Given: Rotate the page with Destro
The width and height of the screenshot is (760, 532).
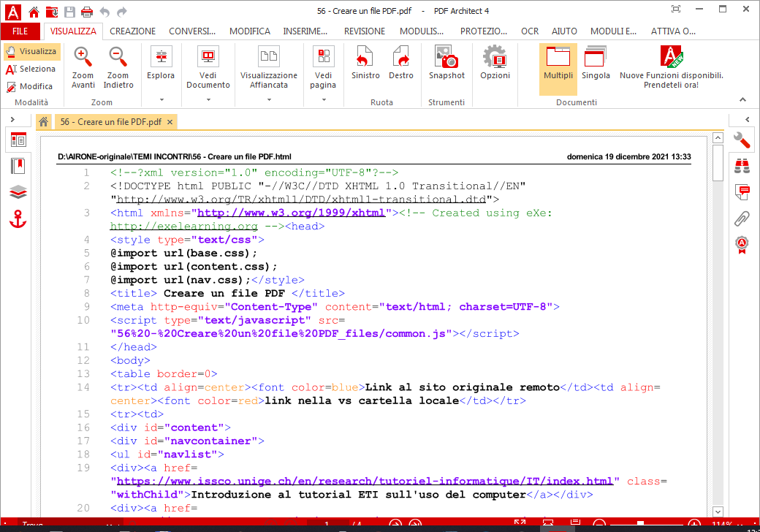Looking at the screenshot, I should [401, 63].
